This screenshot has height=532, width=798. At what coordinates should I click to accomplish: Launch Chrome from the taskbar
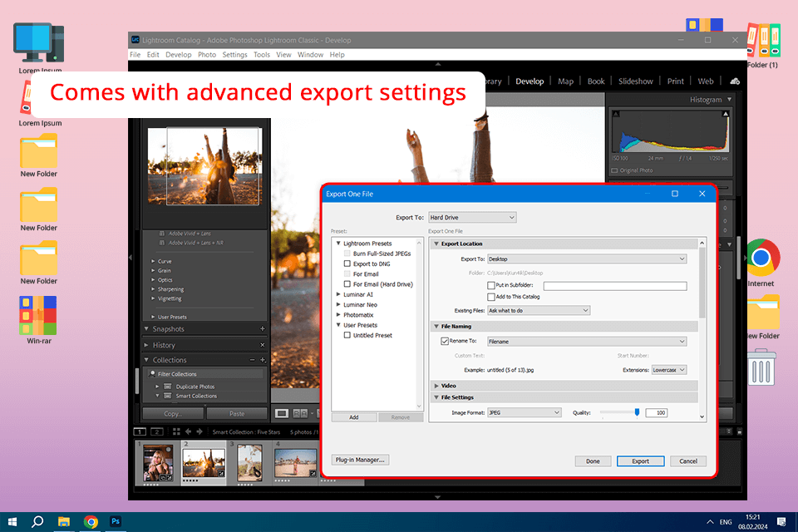pyautogui.click(x=91, y=522)
